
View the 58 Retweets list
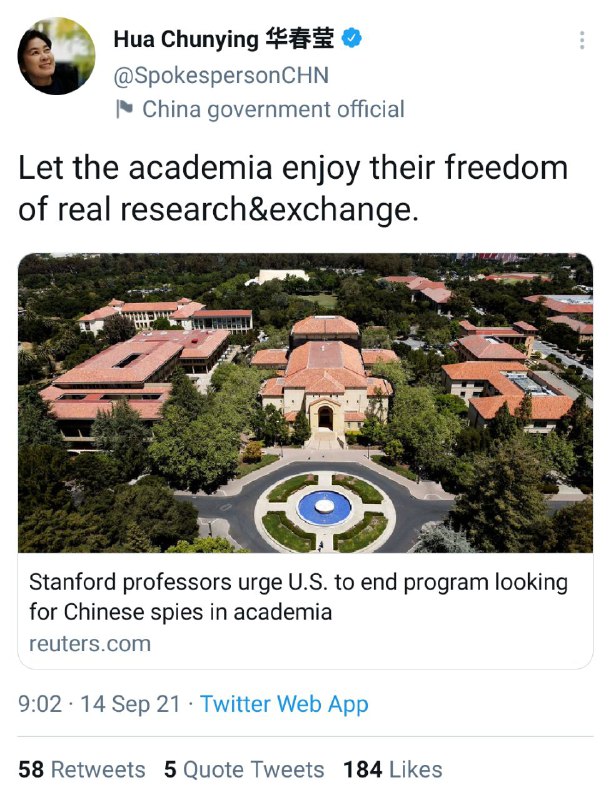[x=82, y=769]
